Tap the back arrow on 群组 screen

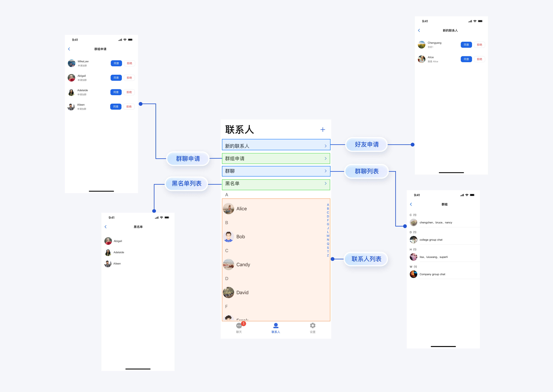click(x=411, y=204)
